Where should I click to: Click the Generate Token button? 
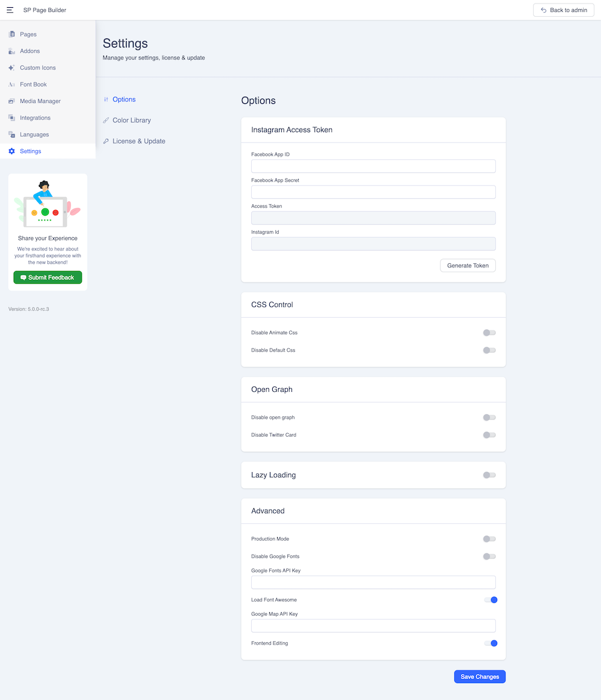click(x=468, y=266)
